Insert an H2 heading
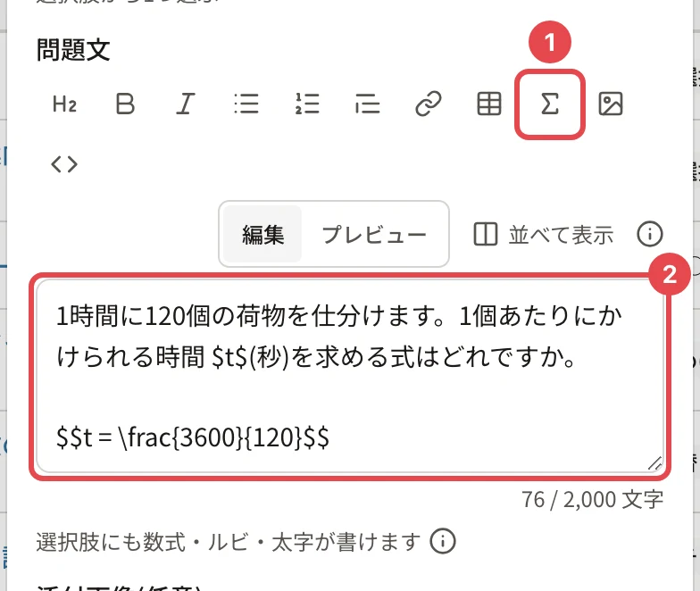700x591 pixels. click(64, 104)
